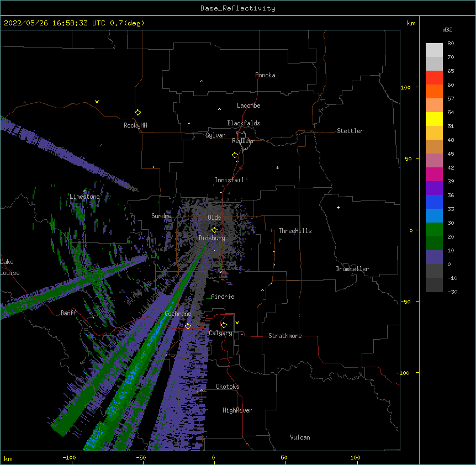The width and height of the screenshot is (476, 465).
Task: Click the -100 tick on bottom axis
Action: tap(69, 457)
